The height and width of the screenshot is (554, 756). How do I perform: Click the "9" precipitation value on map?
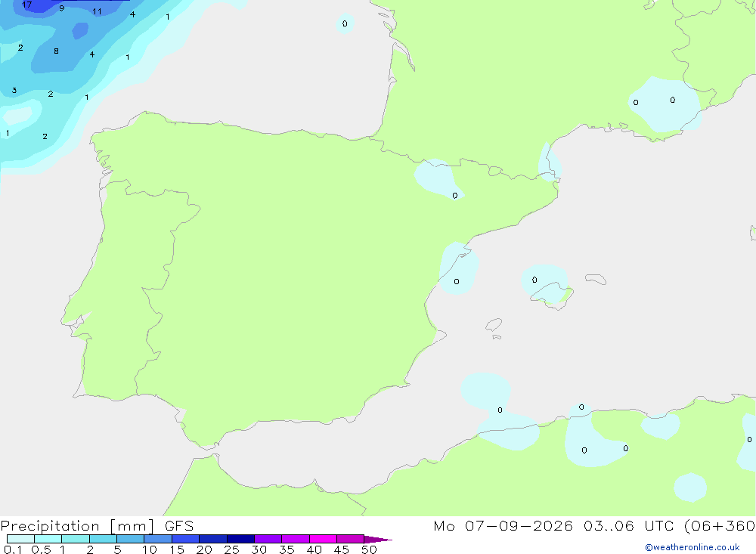click(x=62, y=8)
